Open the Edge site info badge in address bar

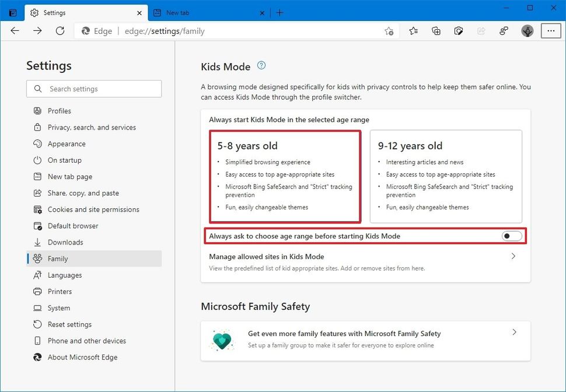(96, 31)
